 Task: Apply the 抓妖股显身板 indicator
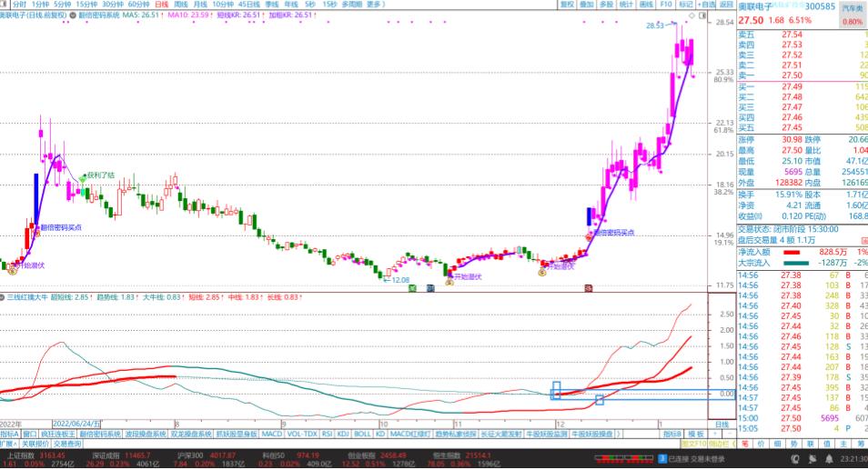[x=237, y=434]
